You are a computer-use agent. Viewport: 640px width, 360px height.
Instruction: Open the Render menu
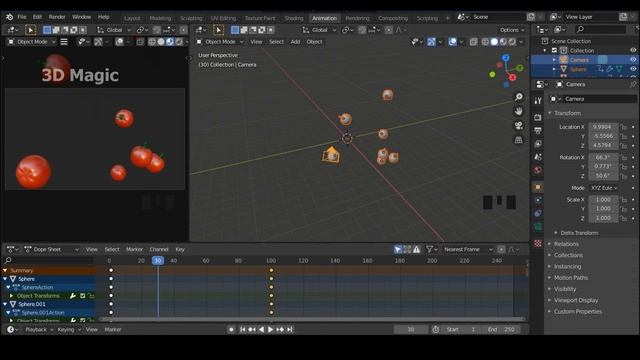point(57,17)
